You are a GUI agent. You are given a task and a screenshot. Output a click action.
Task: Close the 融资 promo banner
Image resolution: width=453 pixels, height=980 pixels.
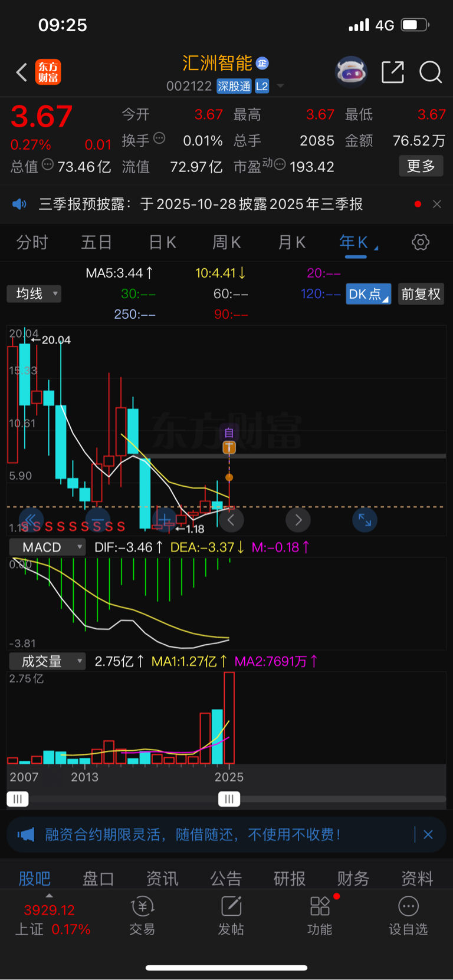coord(428,834)
